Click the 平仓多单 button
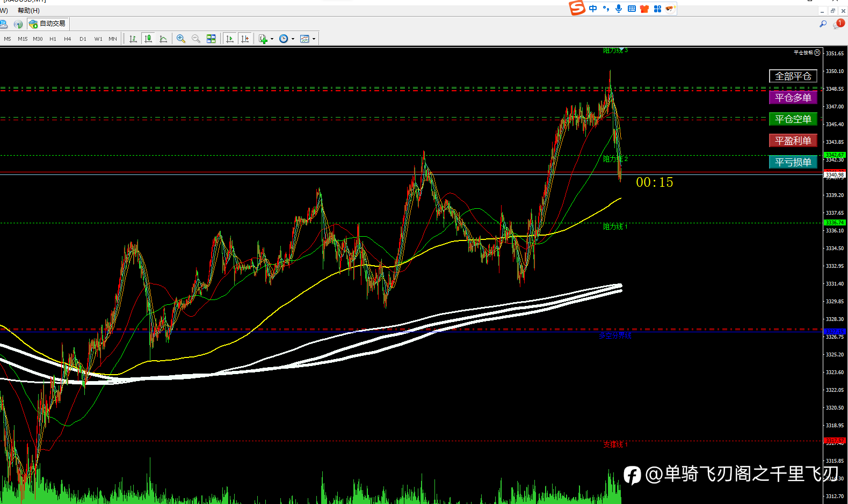The image size is (848, 504). 793,98
